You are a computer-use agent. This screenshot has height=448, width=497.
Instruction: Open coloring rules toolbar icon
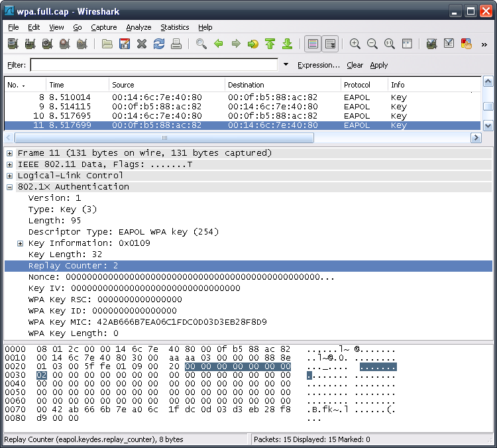click(x=467, y=44)
